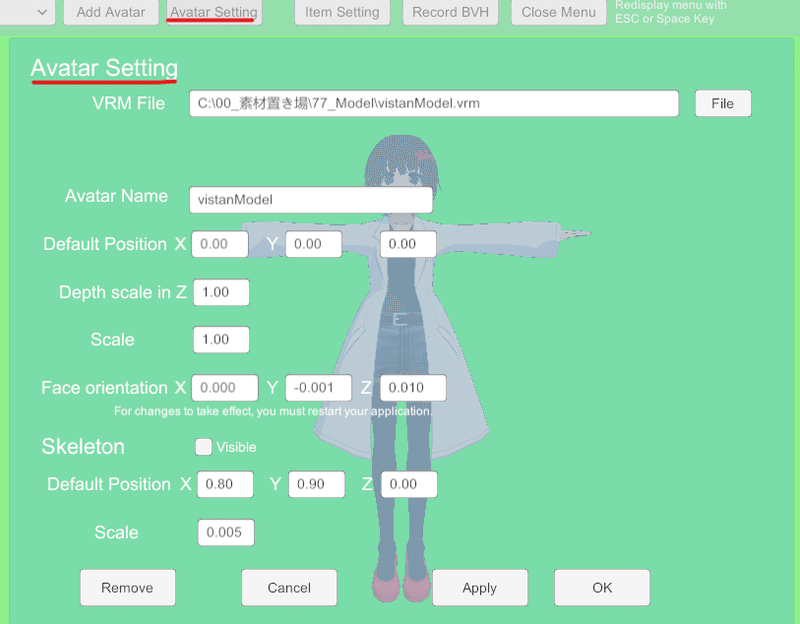Screen dimensions: 800x624
Task: Browse for a VRM file using File button
Action: pos(722,103)
